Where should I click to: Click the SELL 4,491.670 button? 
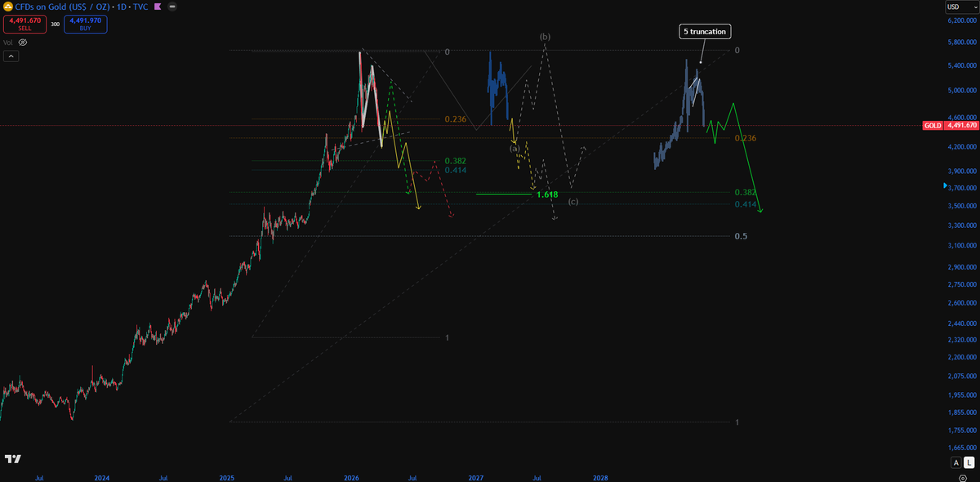pos(24,23)
